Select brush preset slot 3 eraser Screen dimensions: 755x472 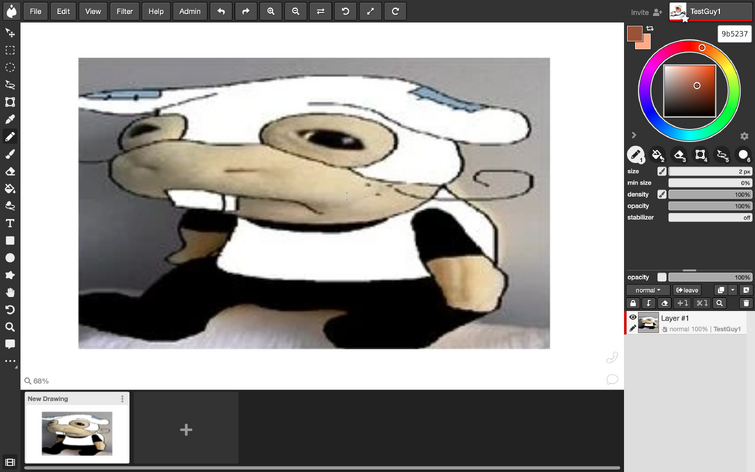click(x=679, y=155)
